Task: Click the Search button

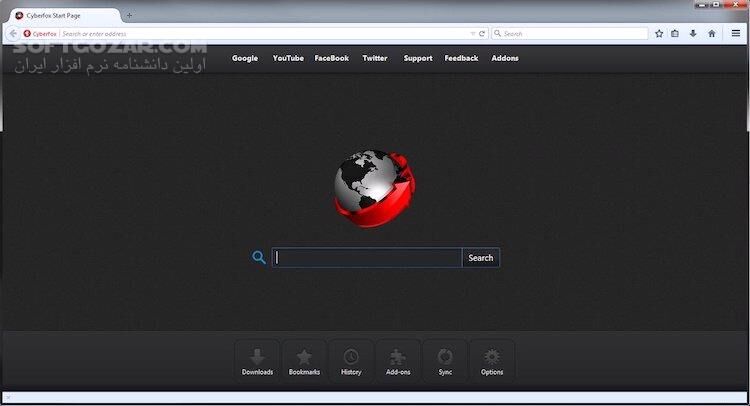Action: [481, 258]
